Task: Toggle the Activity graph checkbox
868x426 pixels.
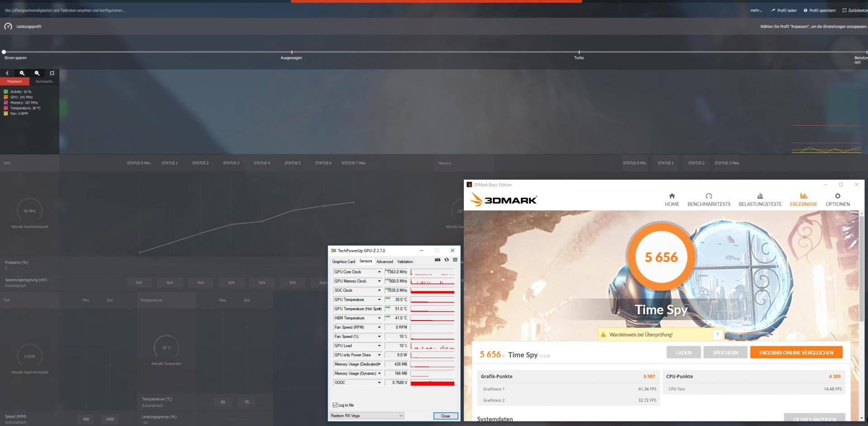Action: coord(6,91)
